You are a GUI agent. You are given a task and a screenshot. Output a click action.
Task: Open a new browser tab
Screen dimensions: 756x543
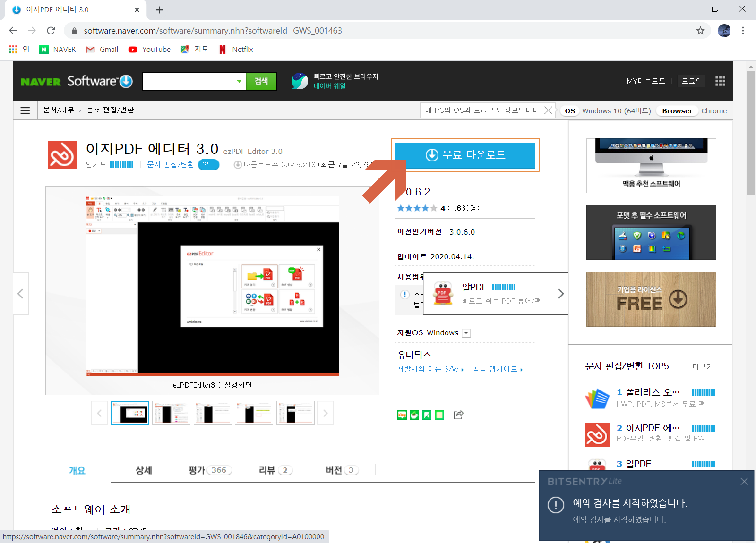160,10
